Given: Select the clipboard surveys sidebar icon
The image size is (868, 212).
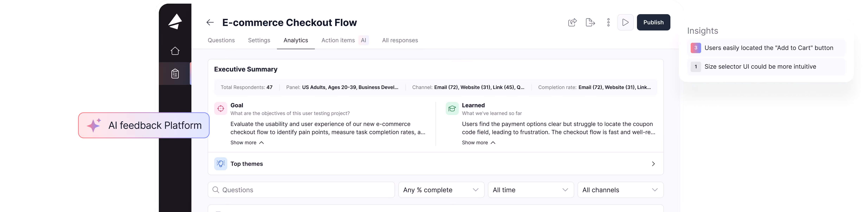Looking at the screenshot, I should (x=175, y=73).
